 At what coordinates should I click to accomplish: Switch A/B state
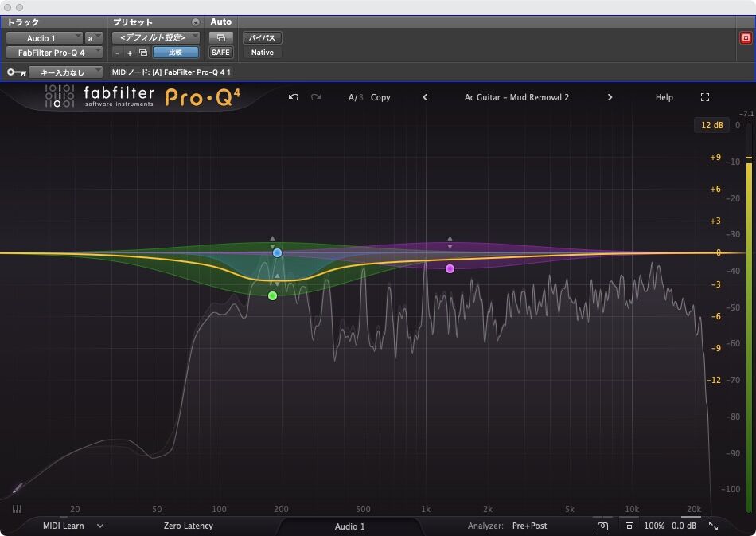356,97
